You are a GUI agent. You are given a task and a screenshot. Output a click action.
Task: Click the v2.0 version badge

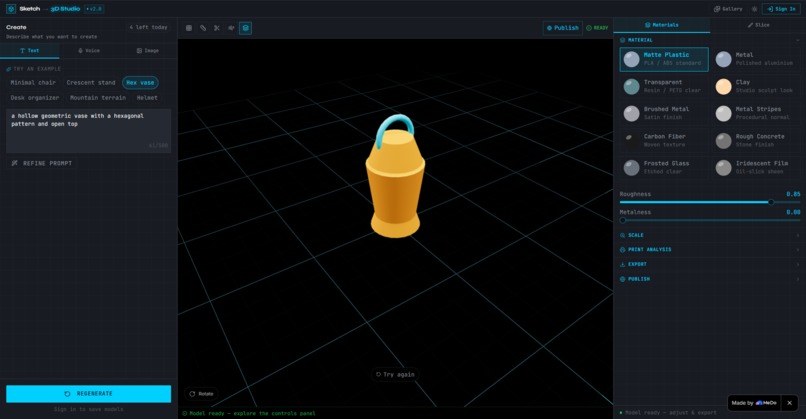(x=94, y=9)
